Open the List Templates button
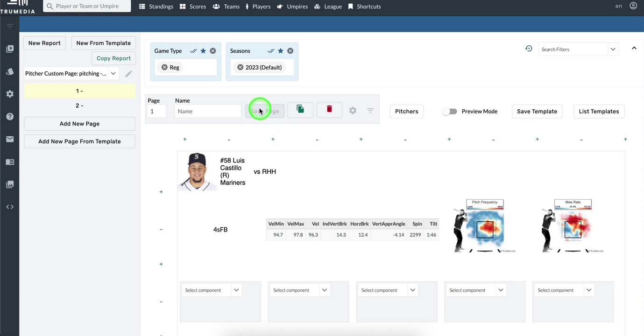The height and width of the screenshot is (336, 644). (599, 112)
